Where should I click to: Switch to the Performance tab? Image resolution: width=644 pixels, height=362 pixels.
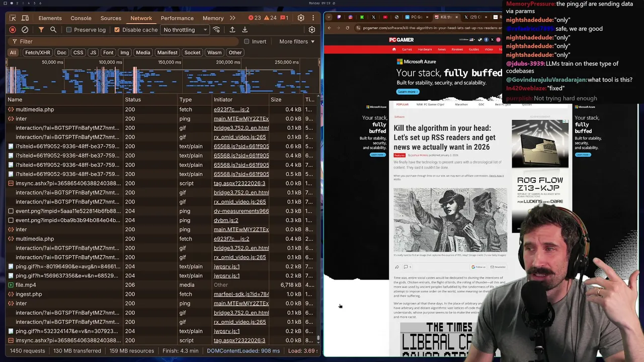pos(177,18)
